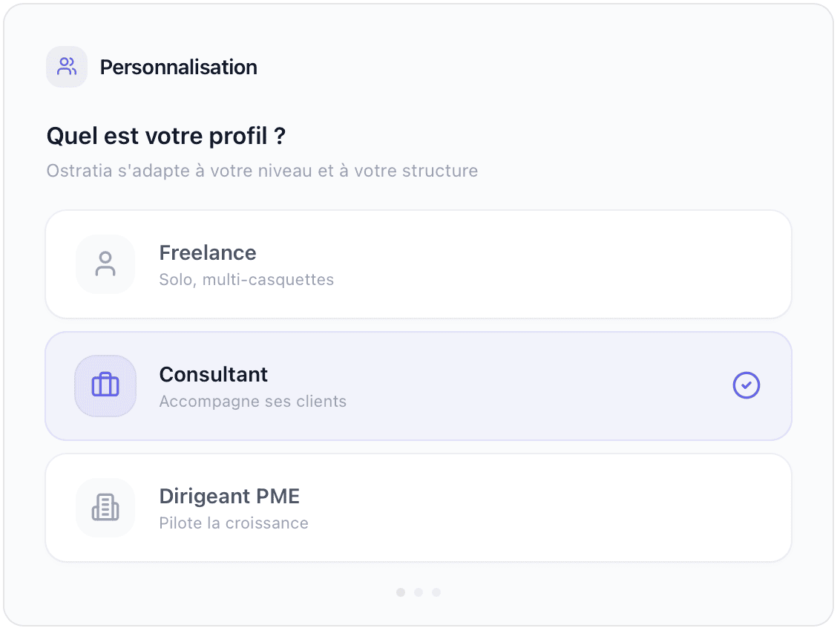Click "Solo, multi-casquettes" description text

pos(246,280)
